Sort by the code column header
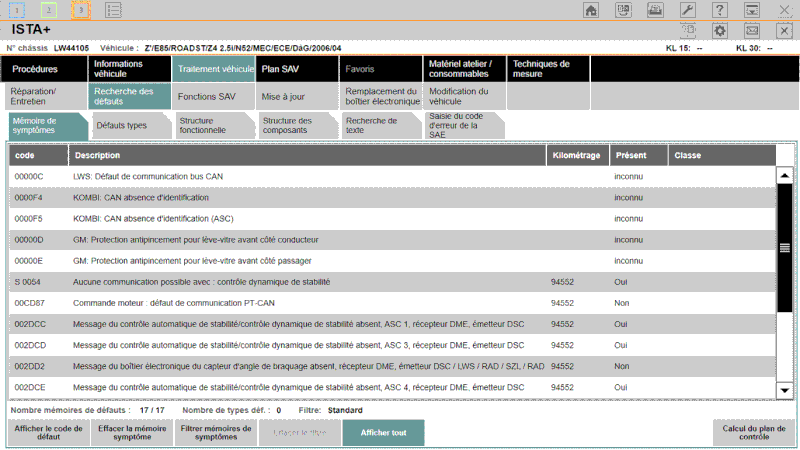The height and width of the screenshot is (450, 800). tap(38, 156)
